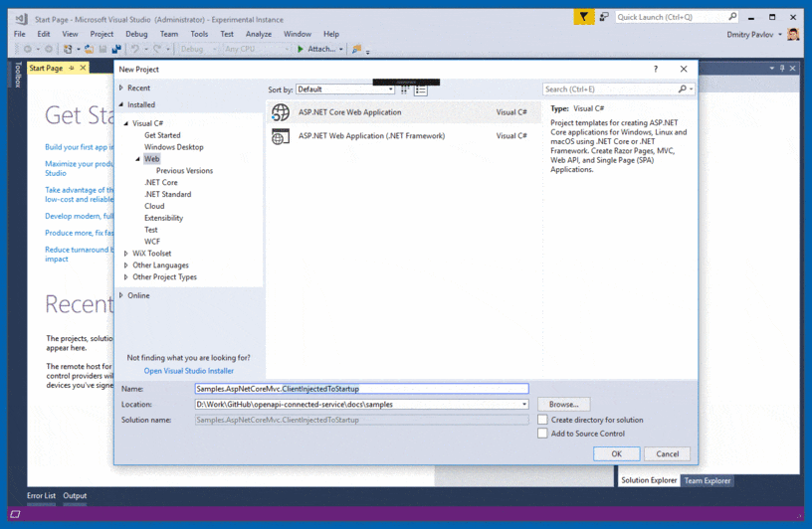Enable Add to Source Control checkbox

(x=542, y=434)
